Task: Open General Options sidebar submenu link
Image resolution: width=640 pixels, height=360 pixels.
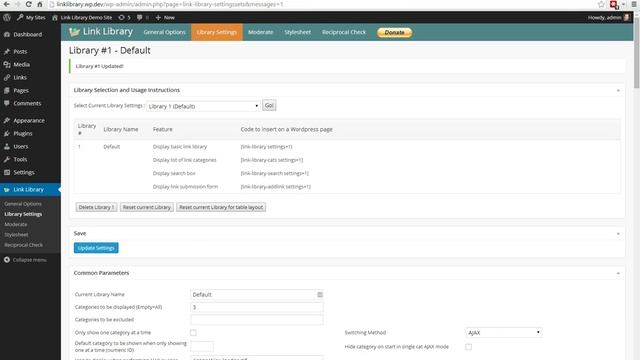Action: coord(23,204)
